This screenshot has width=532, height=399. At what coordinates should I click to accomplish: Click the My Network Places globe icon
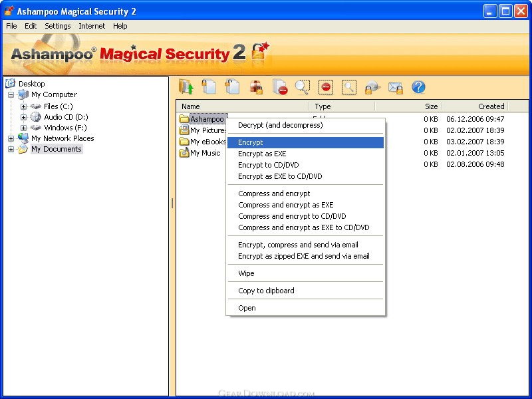click(x=23, y=138)
